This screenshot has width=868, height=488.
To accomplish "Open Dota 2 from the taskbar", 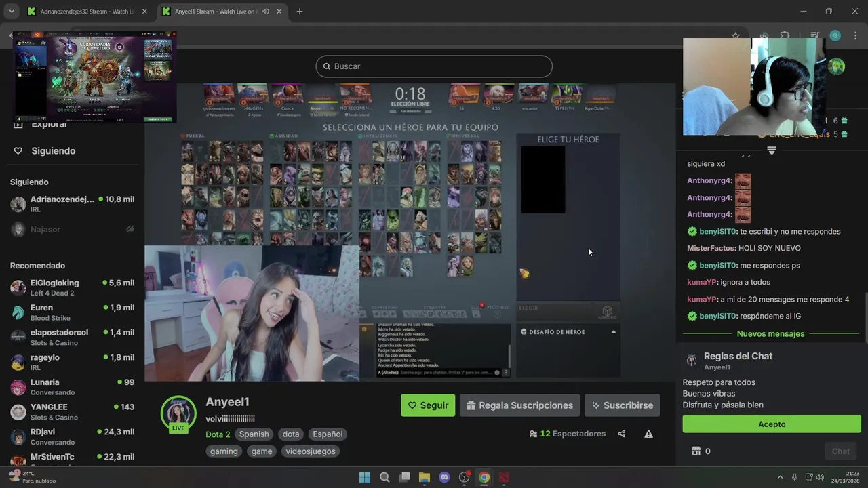I will 504,477.
